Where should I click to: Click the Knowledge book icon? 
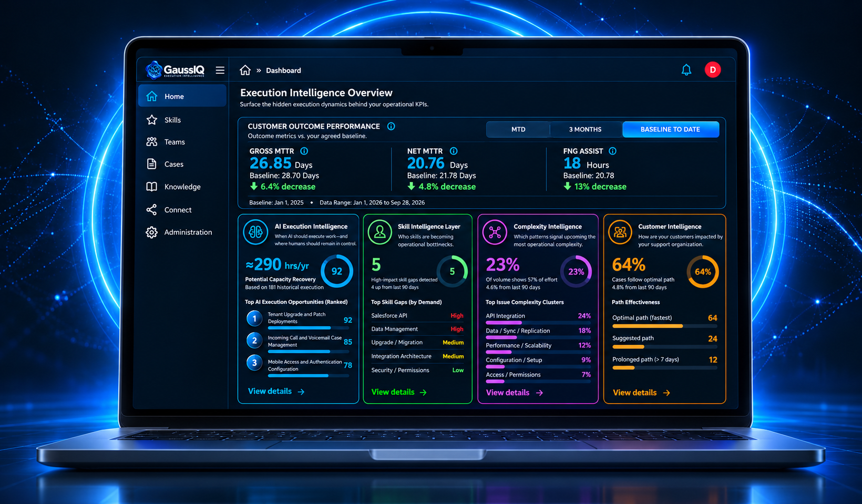(151, 187)
